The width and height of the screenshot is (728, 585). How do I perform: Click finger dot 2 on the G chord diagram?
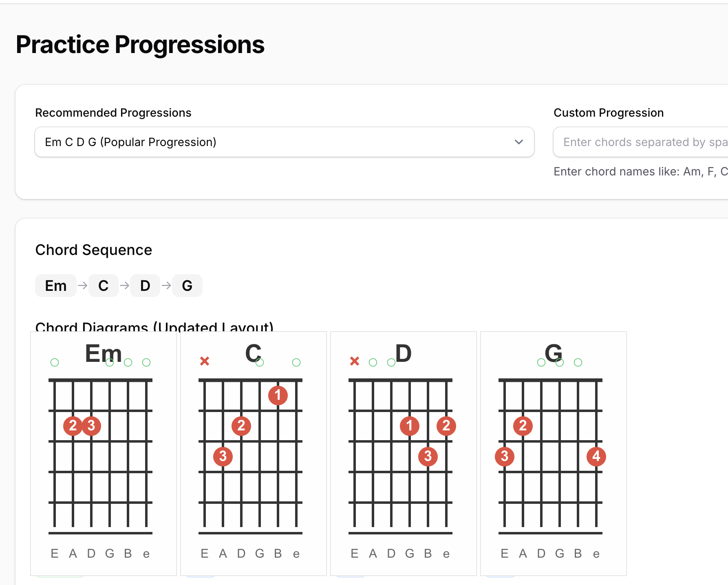point(523,426)
